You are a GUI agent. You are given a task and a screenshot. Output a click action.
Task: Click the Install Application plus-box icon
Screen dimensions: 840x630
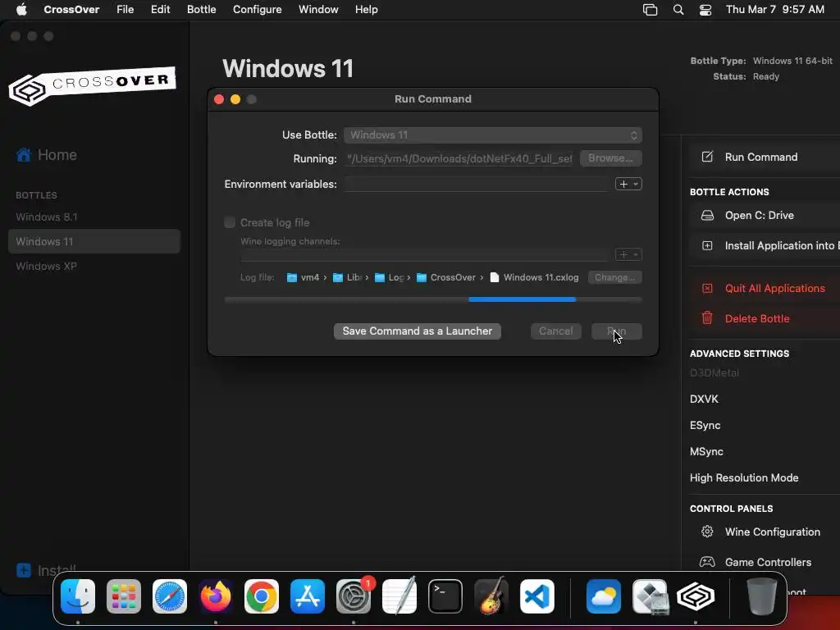pos(707,246)
